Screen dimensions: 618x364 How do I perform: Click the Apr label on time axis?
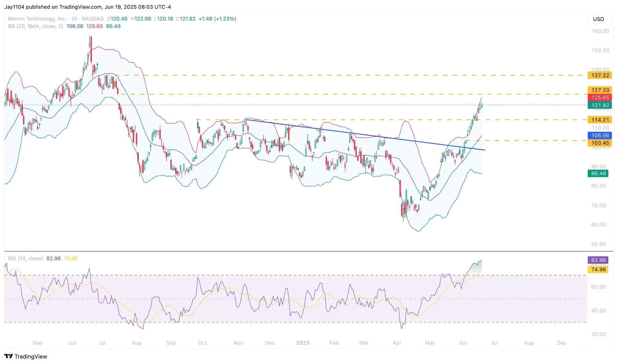click(x=397, y=343)
